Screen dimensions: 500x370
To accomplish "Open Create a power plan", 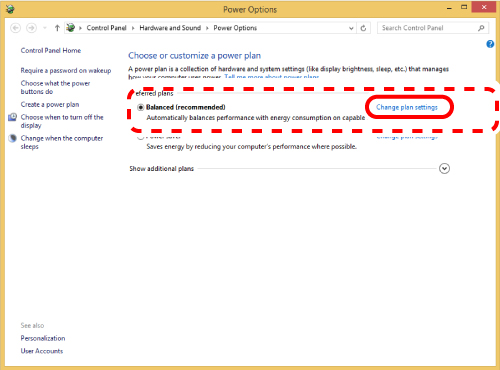I will [50, 105].
